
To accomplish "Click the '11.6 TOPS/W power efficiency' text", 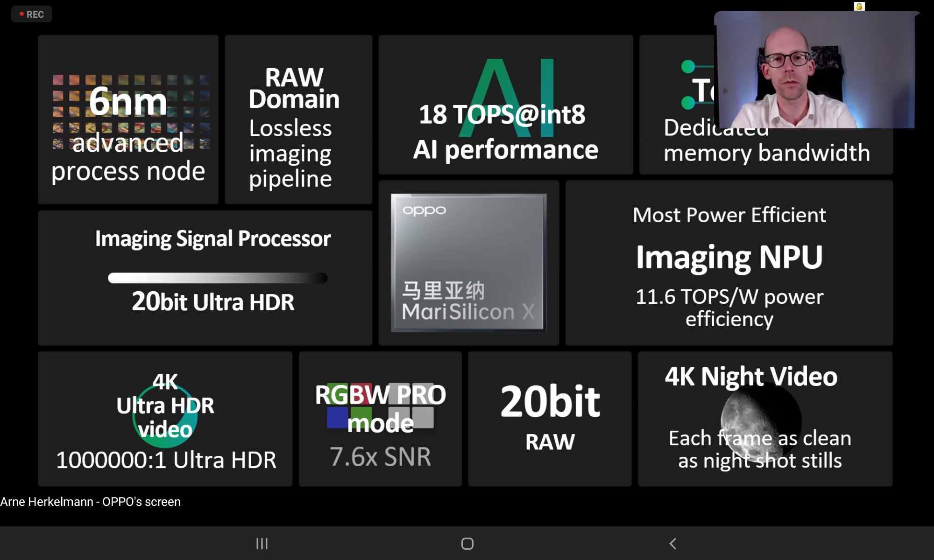I will click(x=729, y=308).
